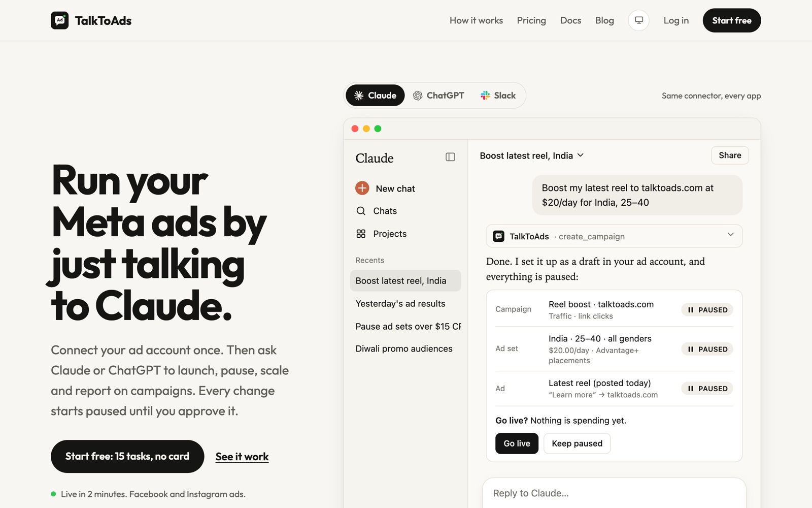Click the Go live button
The width and height of the screenshot is (812, 508).
point(517,443)
